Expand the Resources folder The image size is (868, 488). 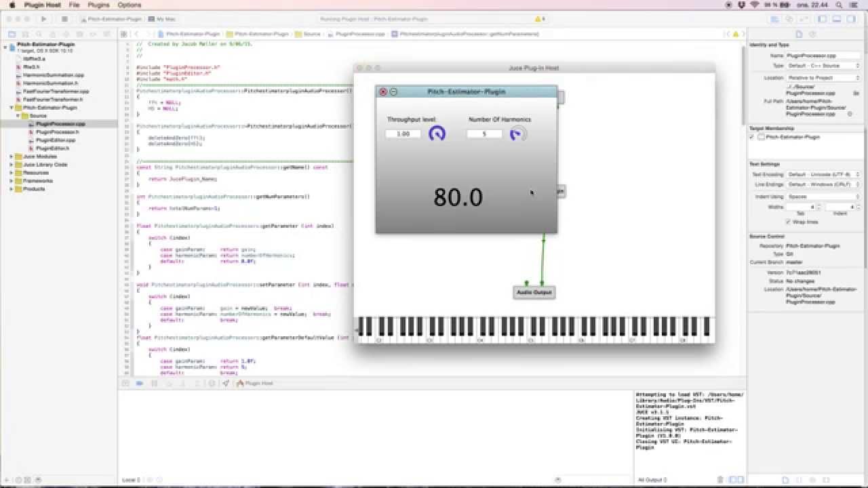tap(12, 173)
